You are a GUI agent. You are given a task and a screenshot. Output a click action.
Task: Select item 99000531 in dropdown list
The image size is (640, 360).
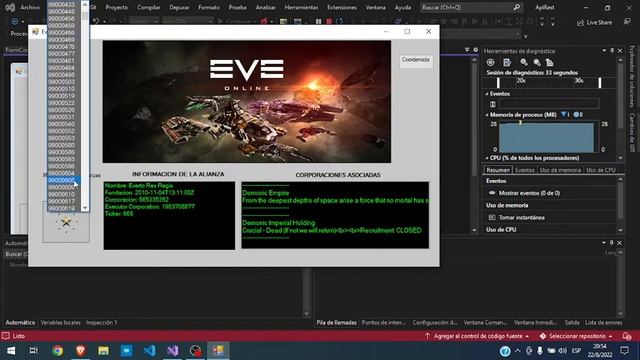coord(61,117)
